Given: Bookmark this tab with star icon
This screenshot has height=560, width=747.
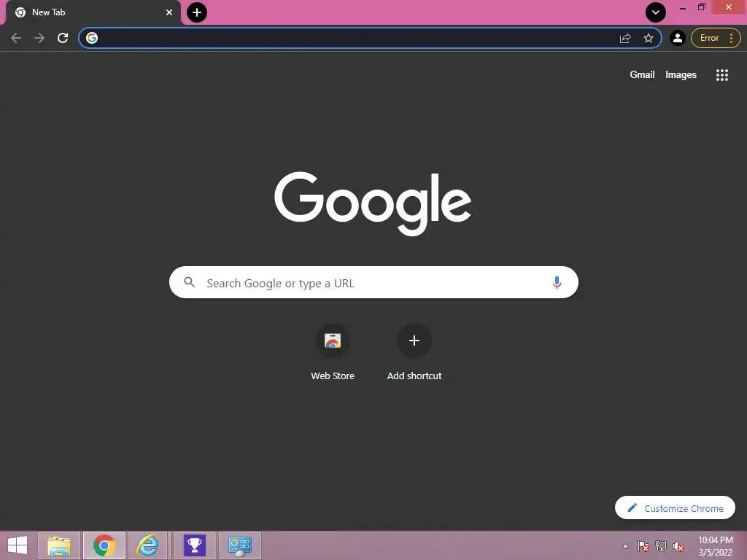Looking at the screenshot, I should click(649, 38).
